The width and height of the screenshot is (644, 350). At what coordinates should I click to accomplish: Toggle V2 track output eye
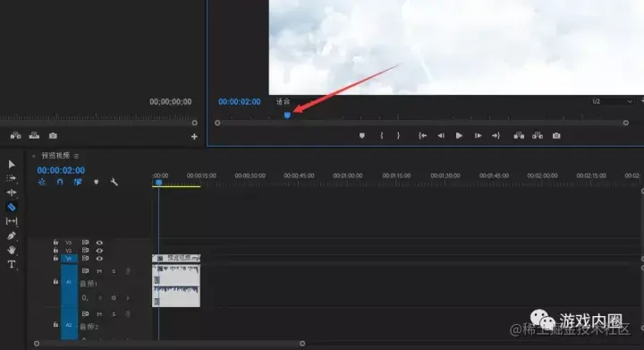coord(99,250)
